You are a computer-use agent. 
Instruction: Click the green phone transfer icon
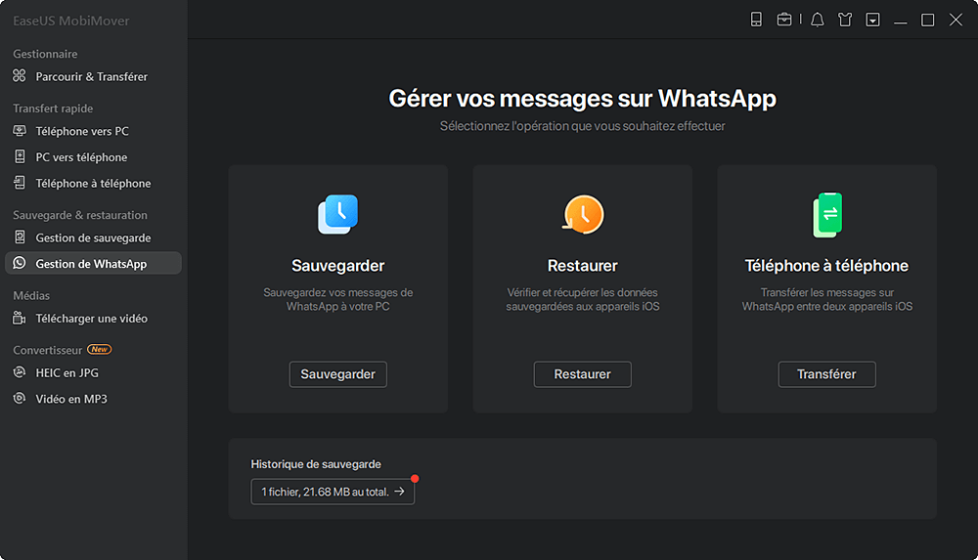[827, 215]
